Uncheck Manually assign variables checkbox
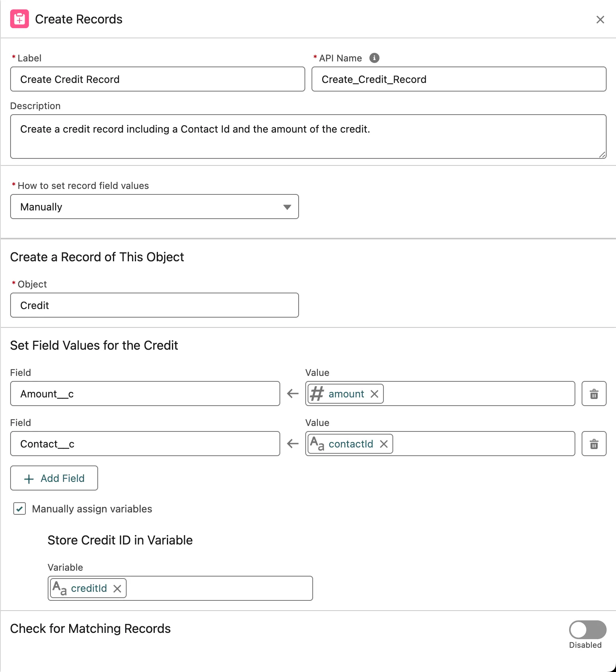Screen dimensions: 616x672 20,508
